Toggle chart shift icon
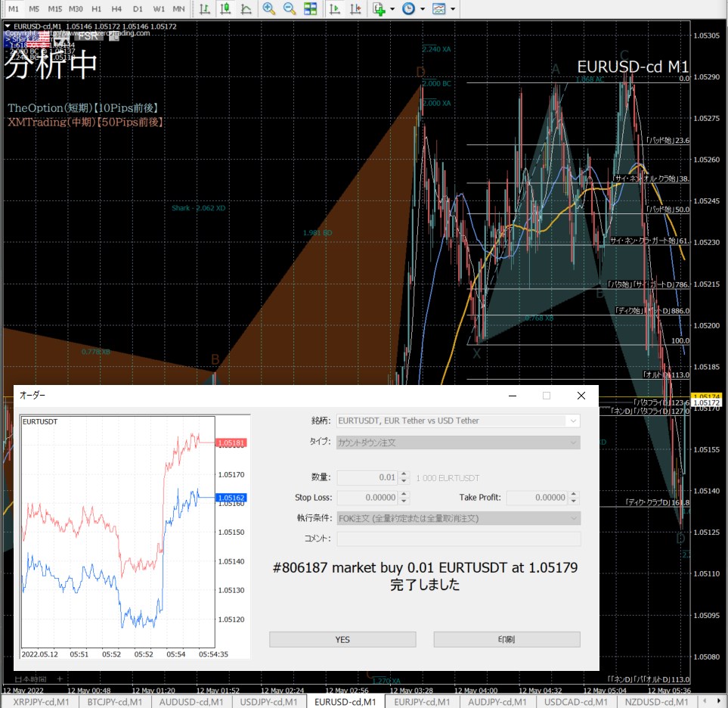The height and width of the screenshot is (708, 728). coord(355,9)
